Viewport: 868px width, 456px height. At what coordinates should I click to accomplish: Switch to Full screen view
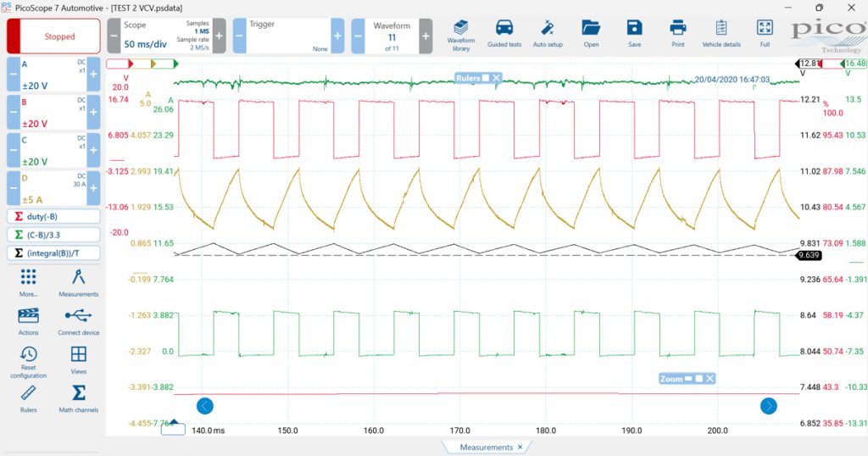[x=765, y=34]
